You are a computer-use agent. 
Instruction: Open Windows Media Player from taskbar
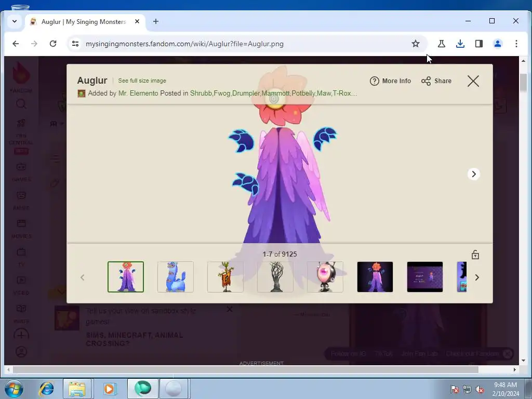click(x=109, y=389)
